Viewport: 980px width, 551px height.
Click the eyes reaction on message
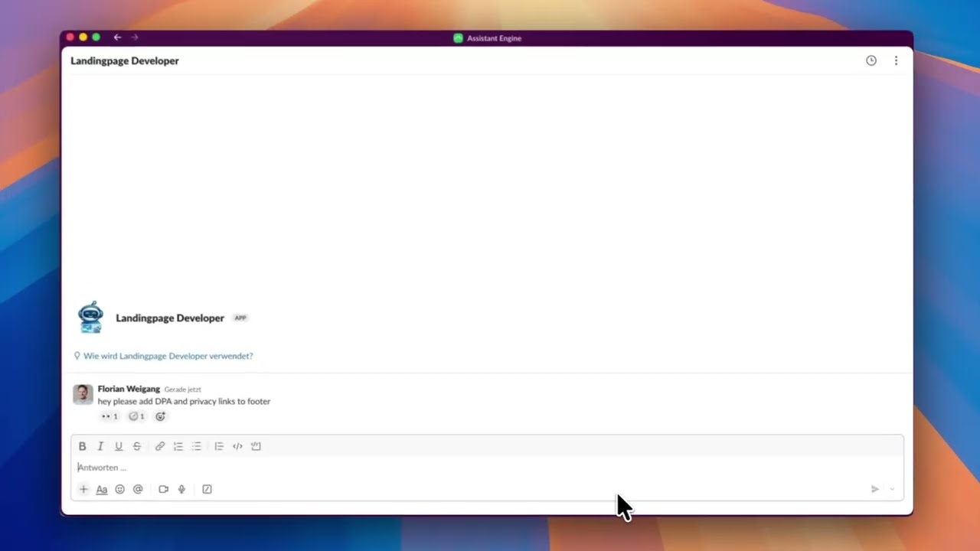point(109,416)
